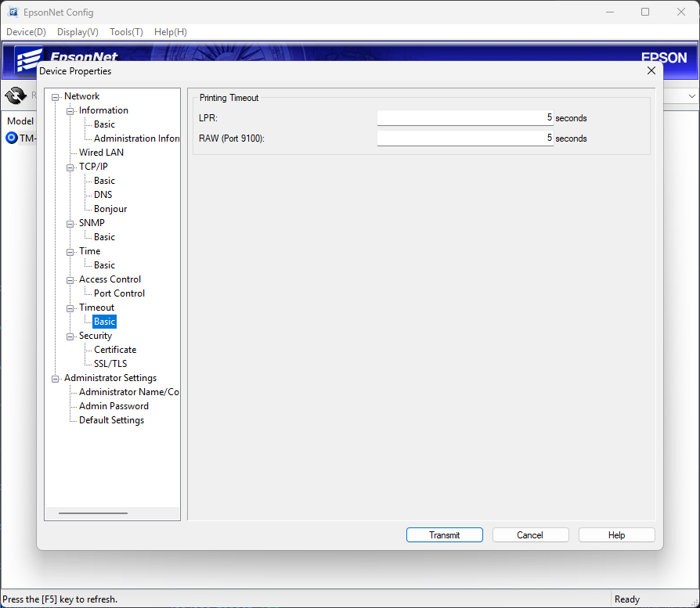The image size is (700, 608).
Task: Select Wired LAN in the tree
Action: tap(101, 153)
